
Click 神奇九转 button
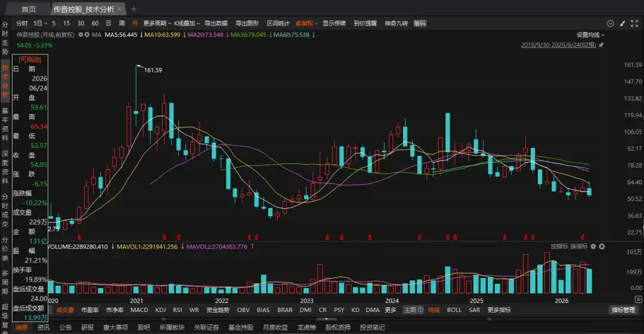click(x=396, y=23)
